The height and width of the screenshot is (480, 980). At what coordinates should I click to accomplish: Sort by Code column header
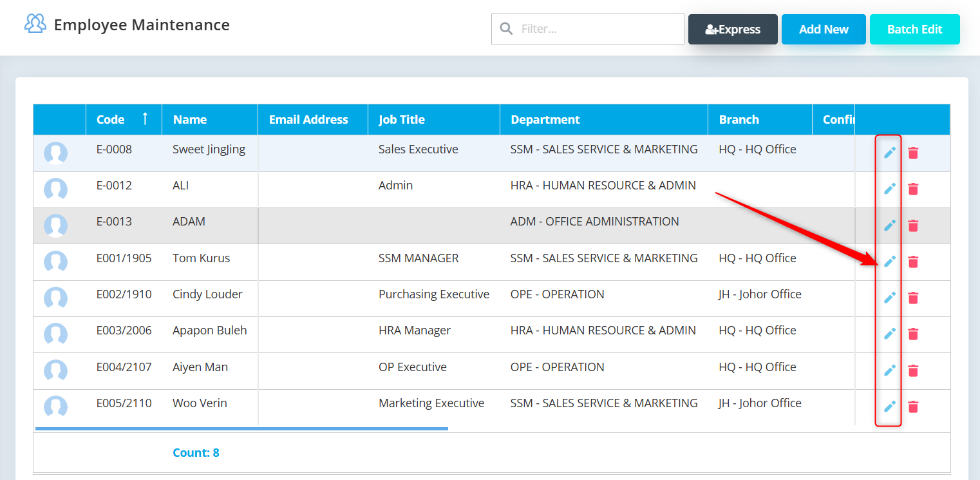[x=124, y=119]
